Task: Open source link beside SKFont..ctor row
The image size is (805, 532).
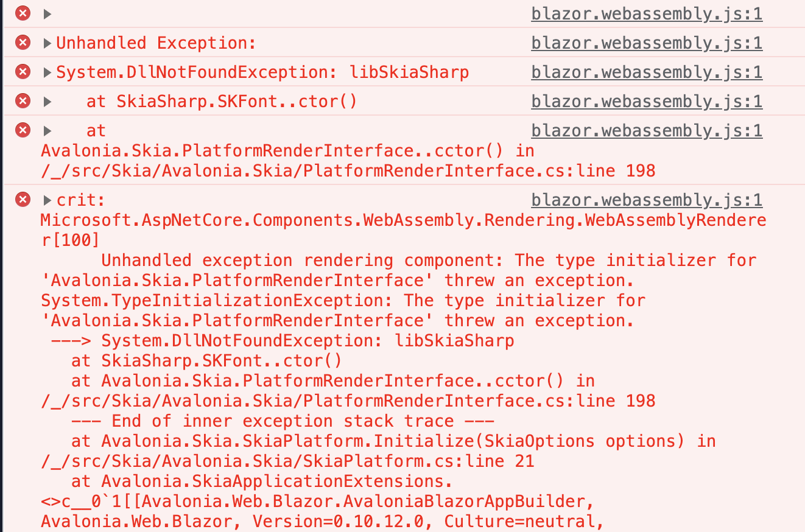Action: click(647, 101)
